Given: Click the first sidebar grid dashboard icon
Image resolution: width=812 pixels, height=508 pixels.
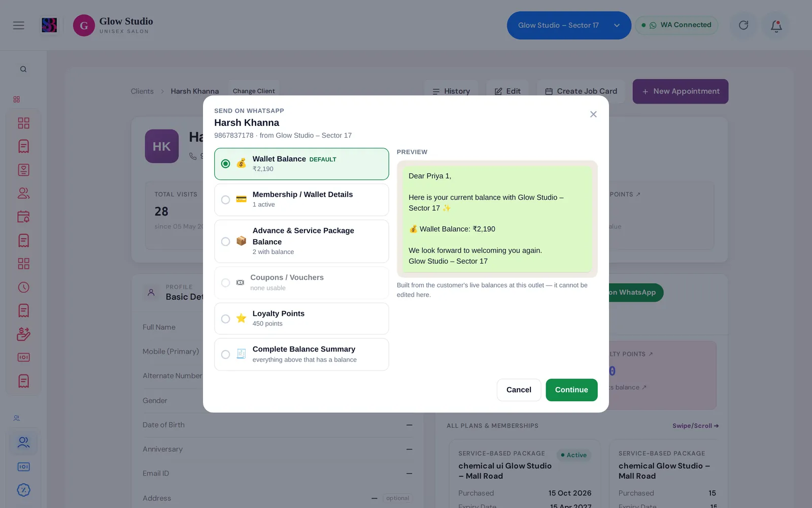Looking at the screenshot, I should 23,123.
